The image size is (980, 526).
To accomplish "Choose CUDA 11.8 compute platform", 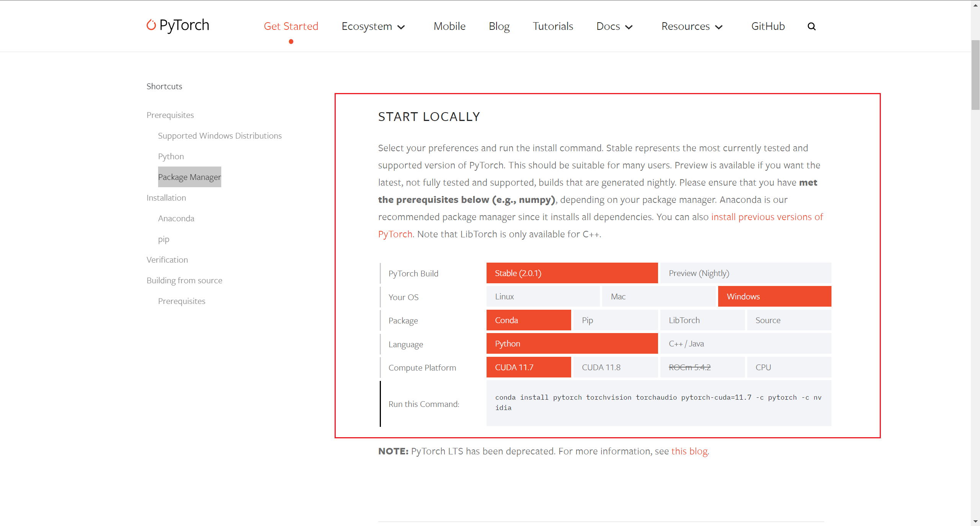I will [615, 367].
